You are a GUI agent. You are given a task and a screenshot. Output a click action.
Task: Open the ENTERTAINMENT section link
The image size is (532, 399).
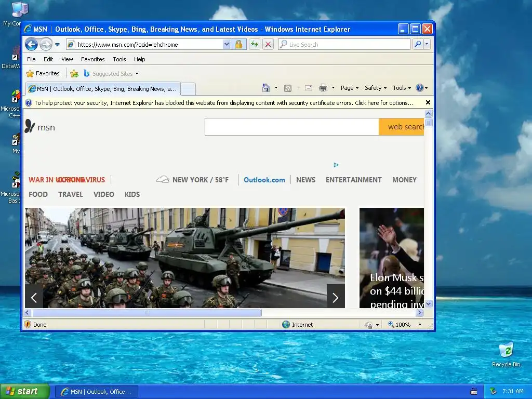click(x=353, y=180)
